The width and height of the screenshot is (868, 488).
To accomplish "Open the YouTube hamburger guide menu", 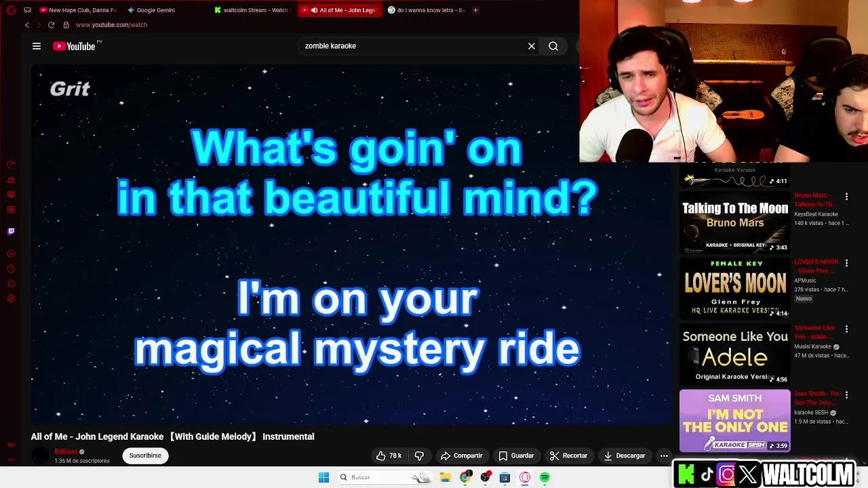I will pos(37,46).
